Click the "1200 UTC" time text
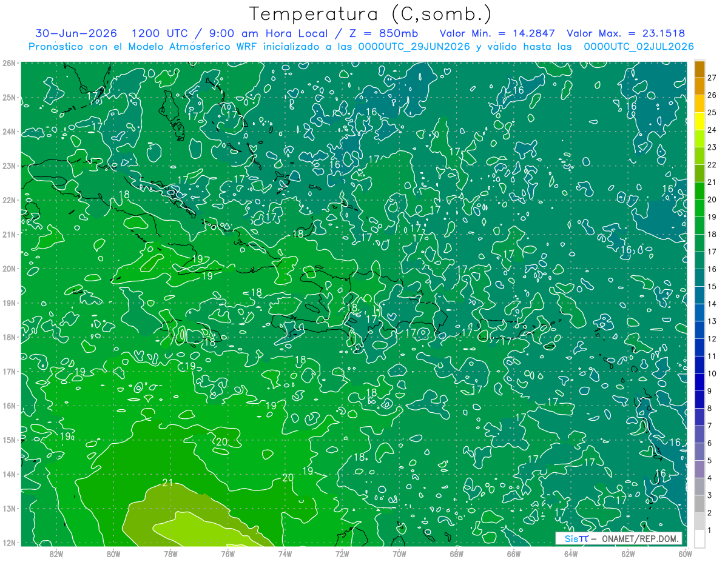Screen dimensions: 728x562 160,33
